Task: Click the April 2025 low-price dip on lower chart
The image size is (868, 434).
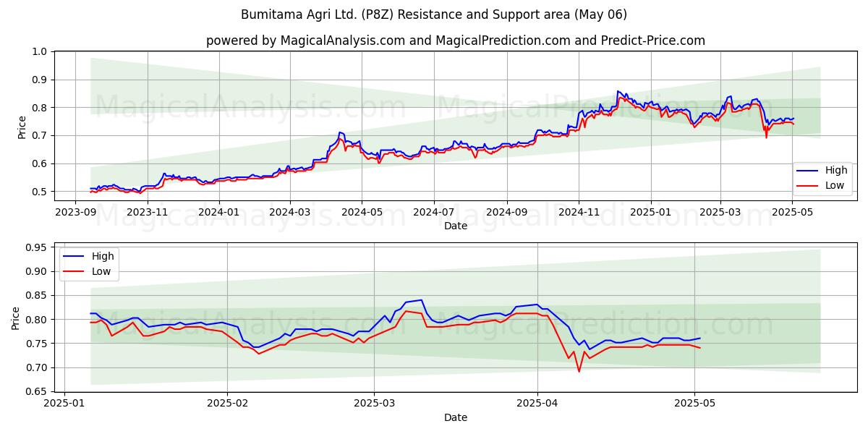Action: click(579, 371)
